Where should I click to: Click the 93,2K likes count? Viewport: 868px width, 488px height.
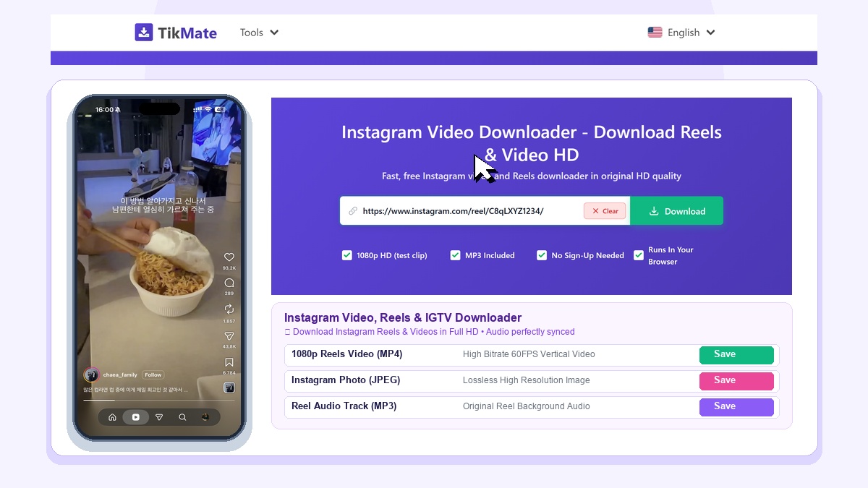point(229,268)
